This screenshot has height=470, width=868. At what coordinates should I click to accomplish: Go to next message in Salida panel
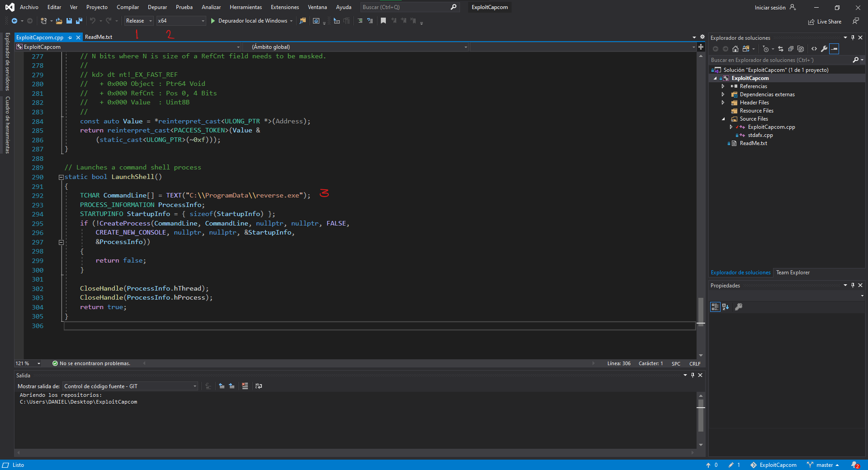point(232,386)
